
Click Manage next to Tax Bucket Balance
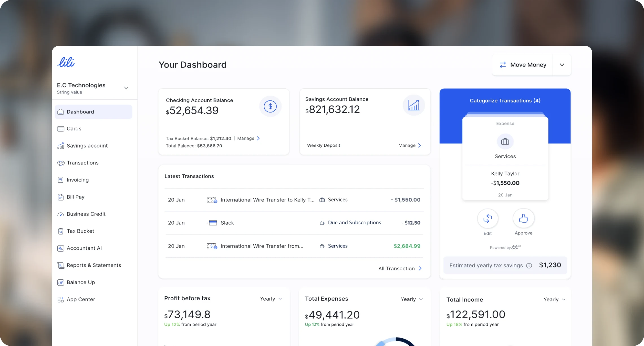pos(248,138)
